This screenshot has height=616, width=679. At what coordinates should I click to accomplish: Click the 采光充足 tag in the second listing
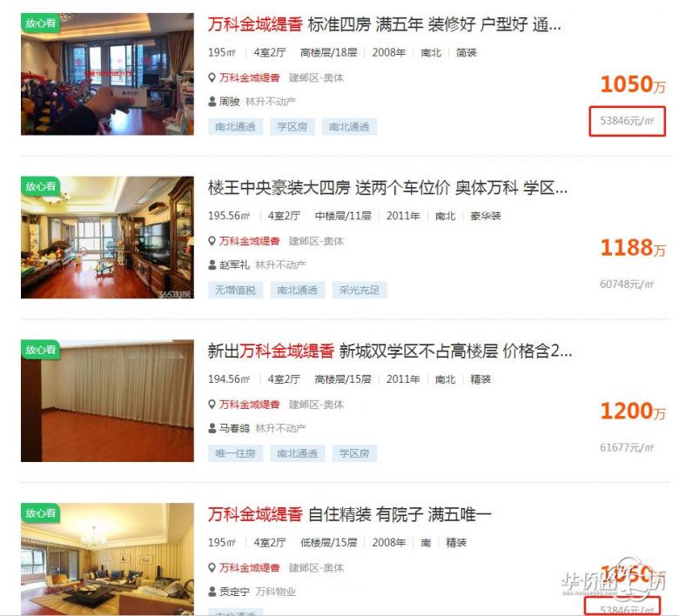click(359, 290)
